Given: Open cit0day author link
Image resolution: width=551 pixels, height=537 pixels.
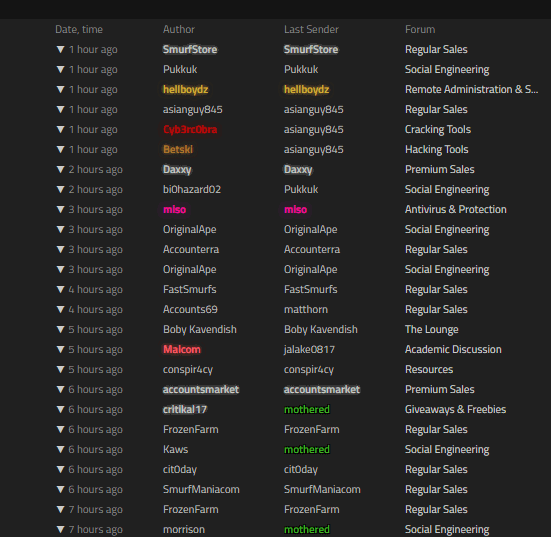Looking at the screenshot, I should (180, 470).
